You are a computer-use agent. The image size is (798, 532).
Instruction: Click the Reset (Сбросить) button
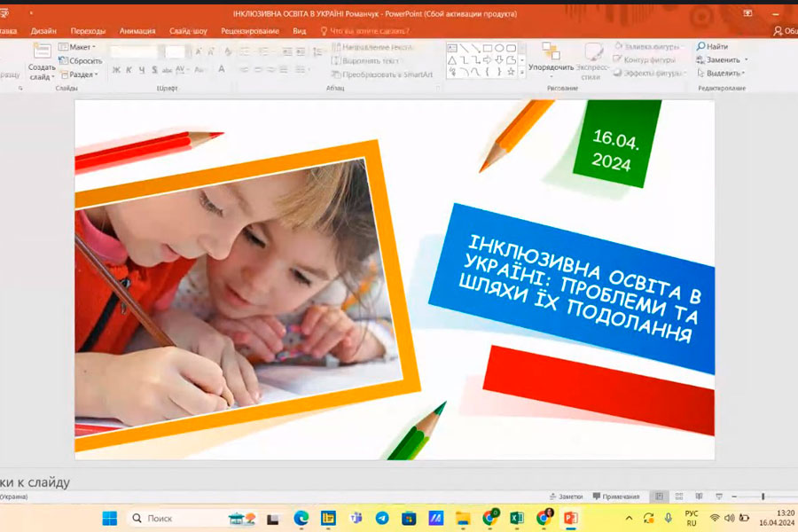click(80, 60)
